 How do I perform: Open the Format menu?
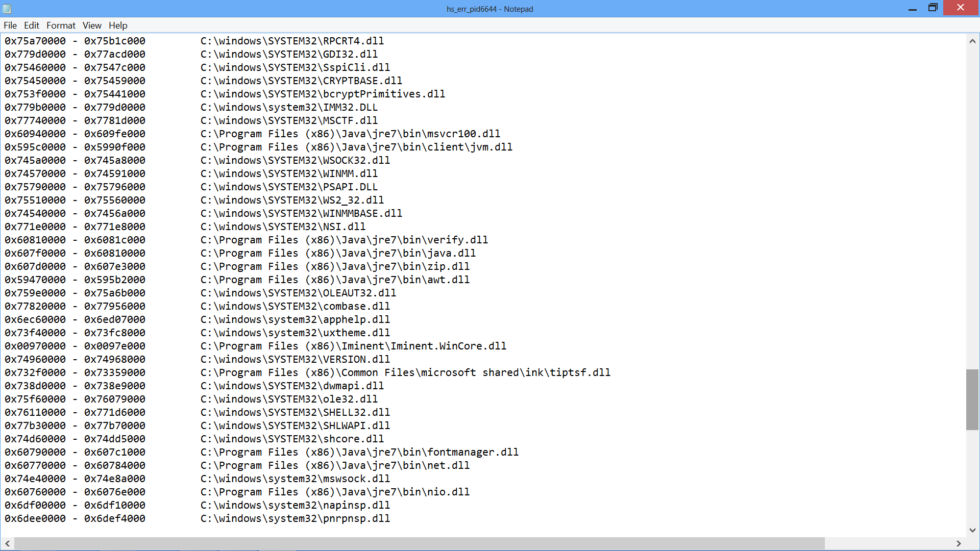(x=61, y=26)
